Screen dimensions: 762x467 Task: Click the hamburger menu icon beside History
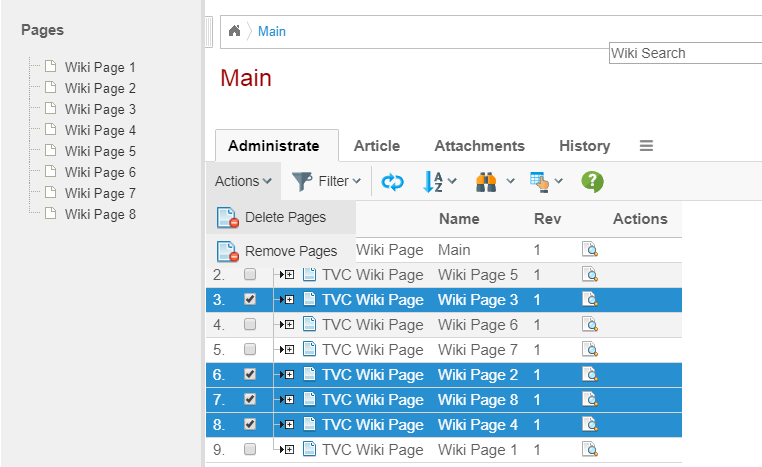pyautogui.click(x=646, y=146)
